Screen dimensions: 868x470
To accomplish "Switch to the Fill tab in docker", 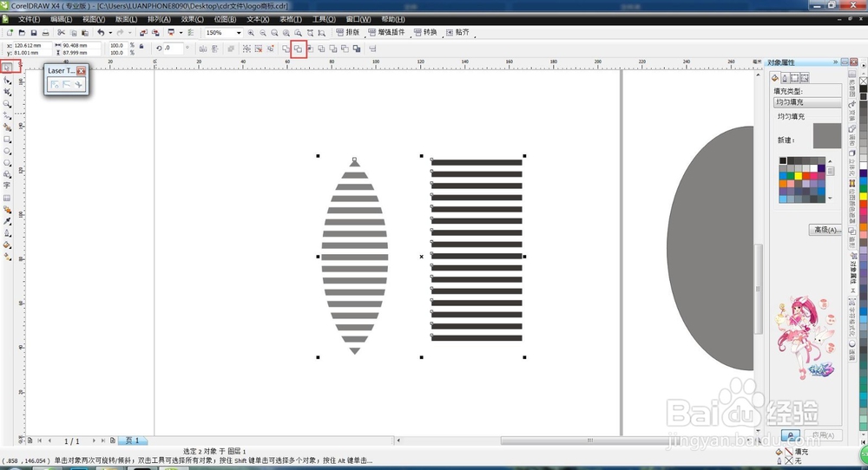I will point(775,77).
